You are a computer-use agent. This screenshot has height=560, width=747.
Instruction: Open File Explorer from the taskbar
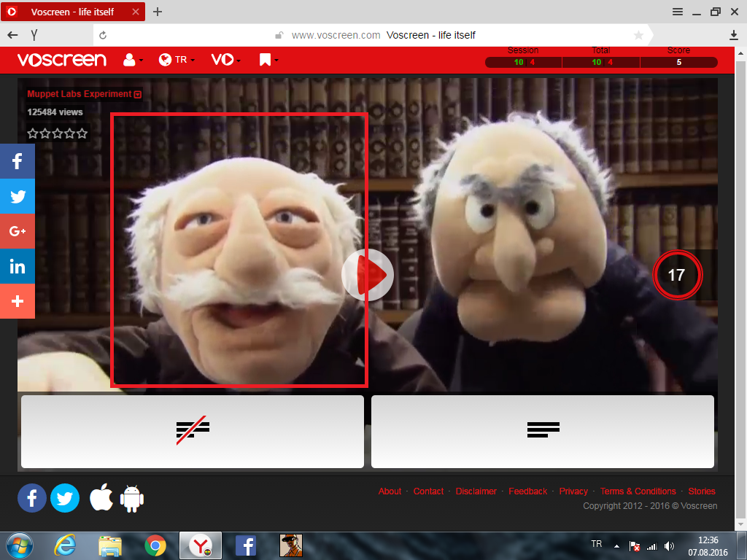coord(110,545)
